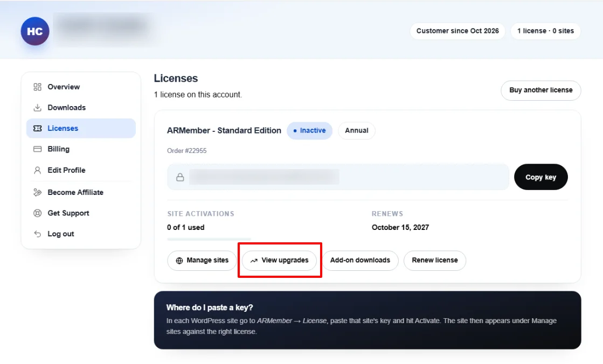The width and height of the screenshot is (603, 364).
Task: Click the View upgrades button
Action: tap(280, 261)
